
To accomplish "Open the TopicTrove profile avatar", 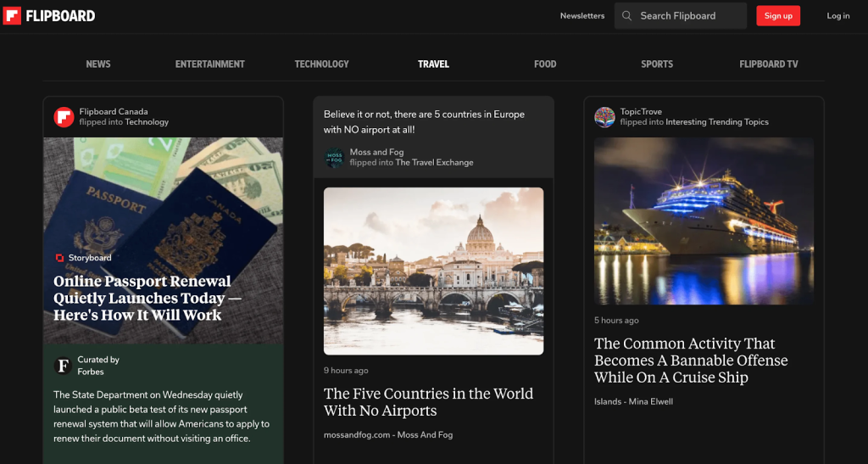I will 604,117.
